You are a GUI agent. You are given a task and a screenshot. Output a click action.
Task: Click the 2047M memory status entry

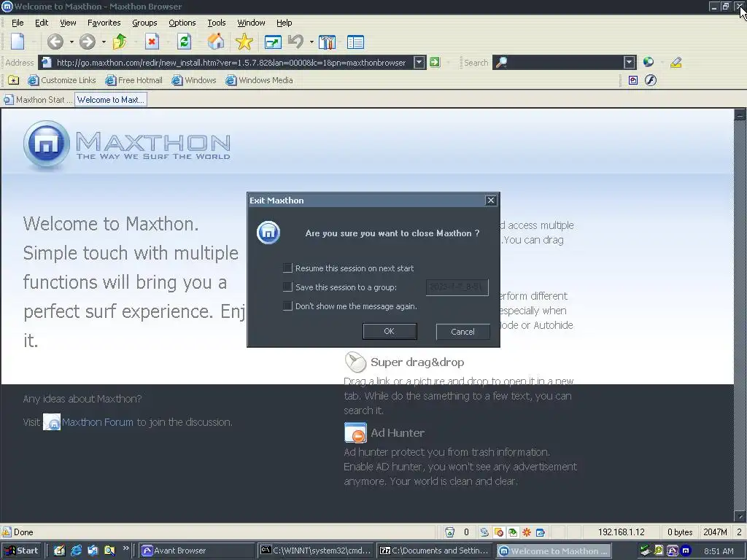click(x=715, y=532)
